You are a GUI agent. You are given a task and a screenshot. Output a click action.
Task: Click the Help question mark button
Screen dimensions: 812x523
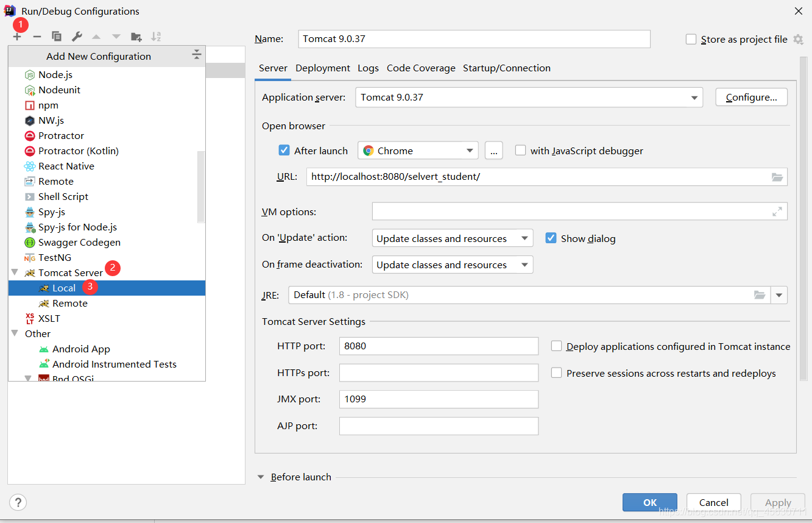[18, 502]
